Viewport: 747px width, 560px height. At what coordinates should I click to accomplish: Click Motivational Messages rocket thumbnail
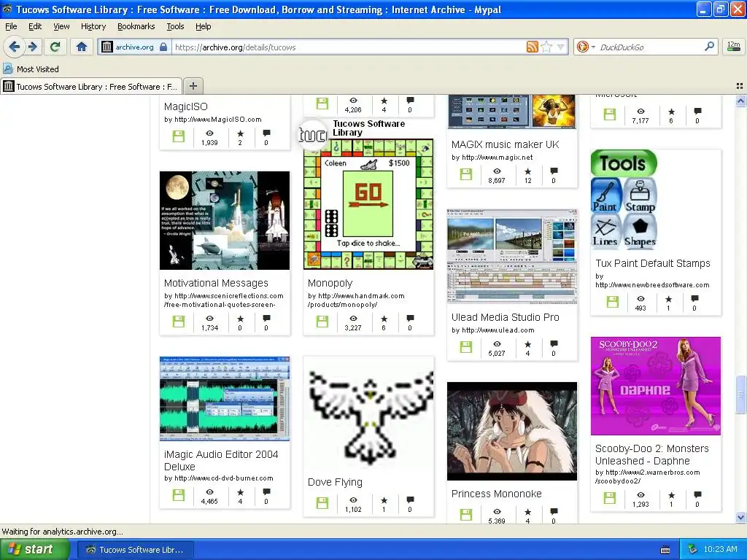[x=225, y=220]
